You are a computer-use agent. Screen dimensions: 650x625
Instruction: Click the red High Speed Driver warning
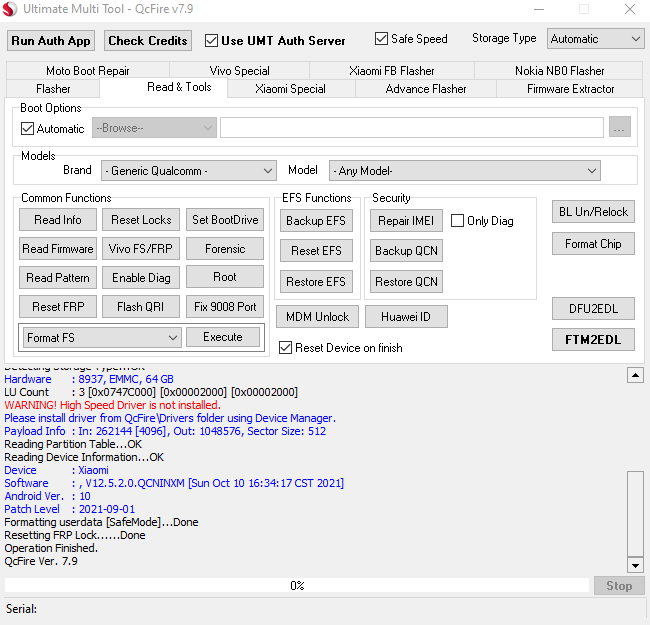pyautogui.click(x=112, y=405)
